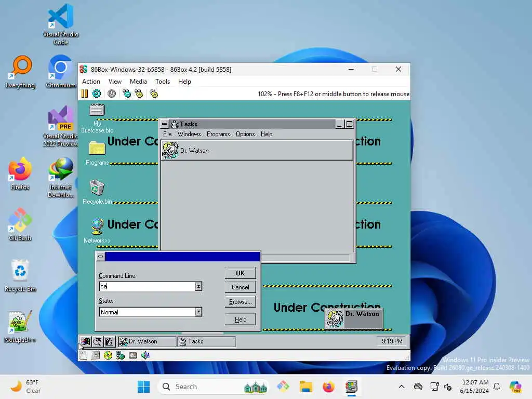Open the host notification bell icon
The width and height of the screenshot is (532, 399).
[497, 387]
